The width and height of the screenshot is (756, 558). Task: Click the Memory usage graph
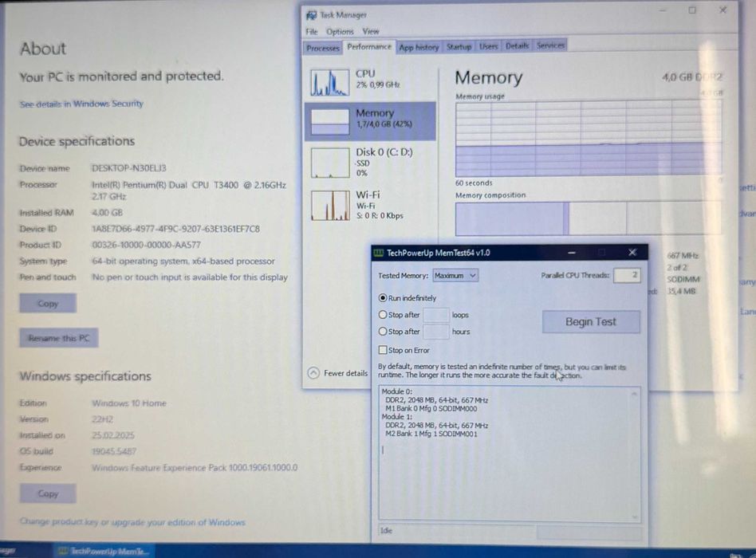point(589,139)
